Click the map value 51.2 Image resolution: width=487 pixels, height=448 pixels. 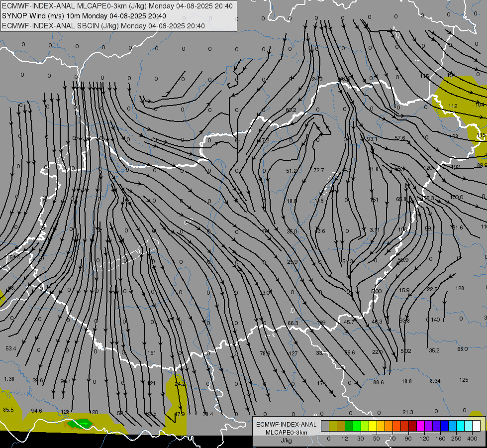[x=292, y=171]
